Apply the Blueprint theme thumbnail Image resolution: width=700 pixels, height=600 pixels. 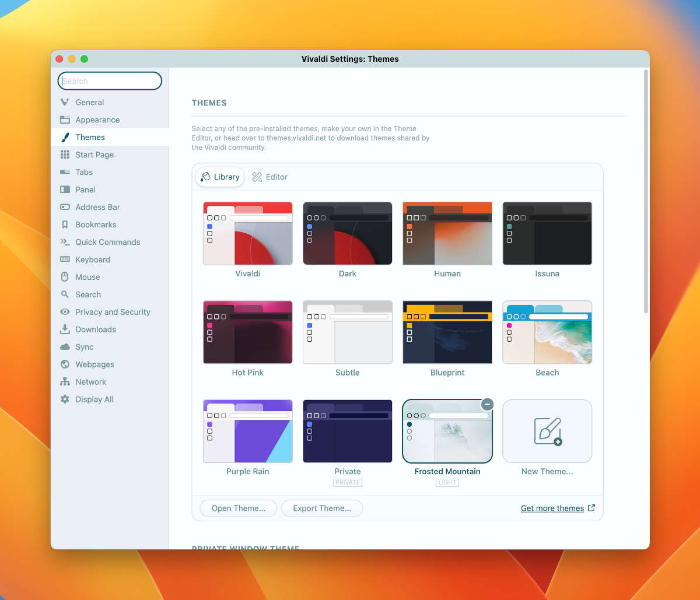[x=447, y=332]
